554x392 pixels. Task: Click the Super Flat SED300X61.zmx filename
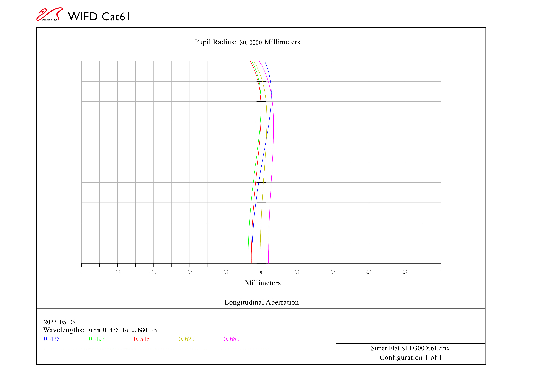pyautogui.click(x=410, y=348)
